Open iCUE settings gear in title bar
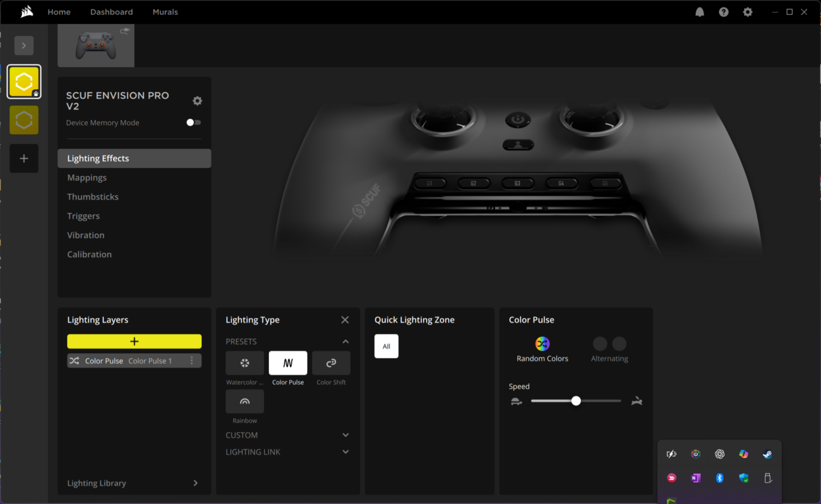Image resolution: width=821 pixels, height=504 pixels. (x=748, y=12)
